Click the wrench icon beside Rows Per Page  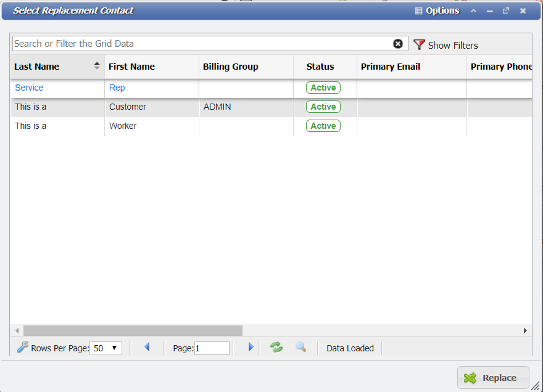click(x=23, y=346)
